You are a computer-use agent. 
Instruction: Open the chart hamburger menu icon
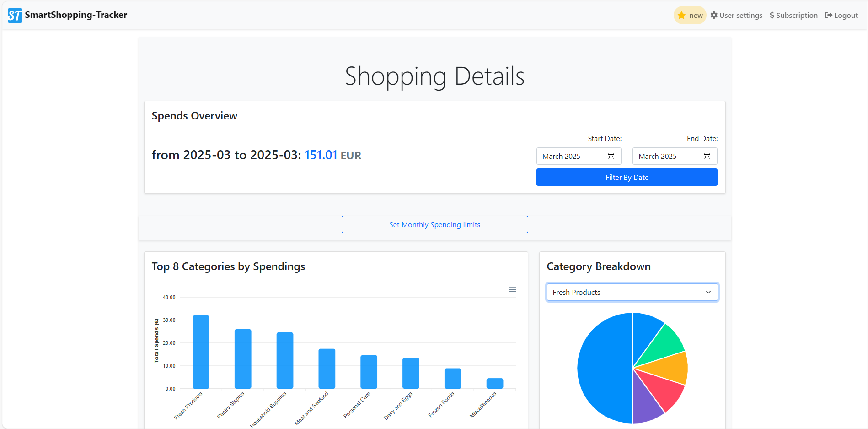(512, 289)
